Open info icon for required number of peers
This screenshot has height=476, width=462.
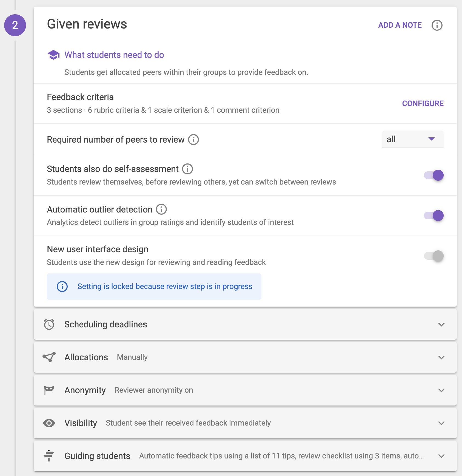point(193,140)
